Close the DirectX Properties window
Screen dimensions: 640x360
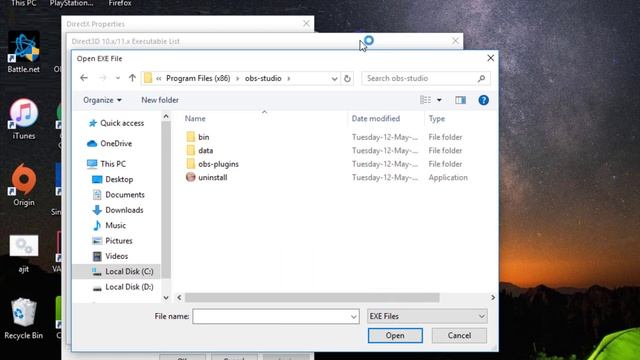[306, 24]
